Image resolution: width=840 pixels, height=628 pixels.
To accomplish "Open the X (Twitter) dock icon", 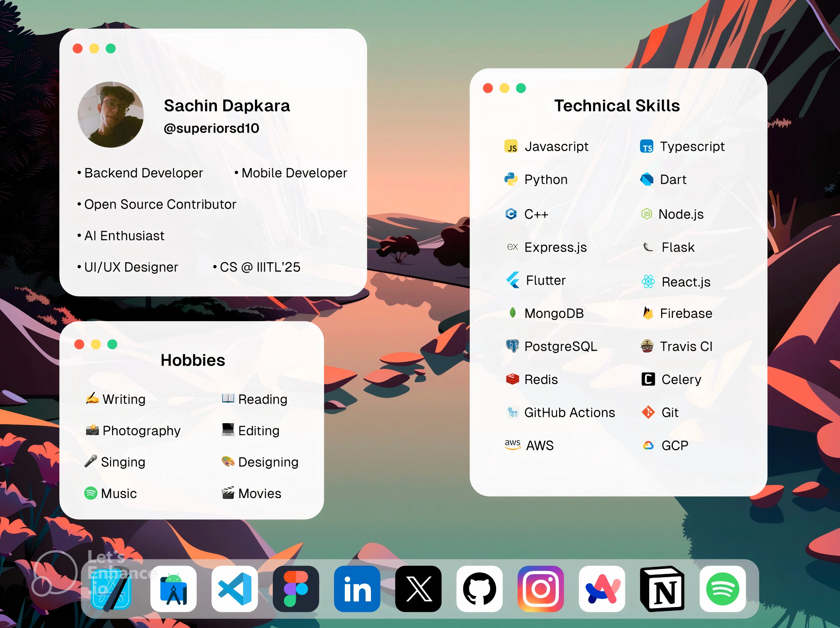I will point(418,589).
